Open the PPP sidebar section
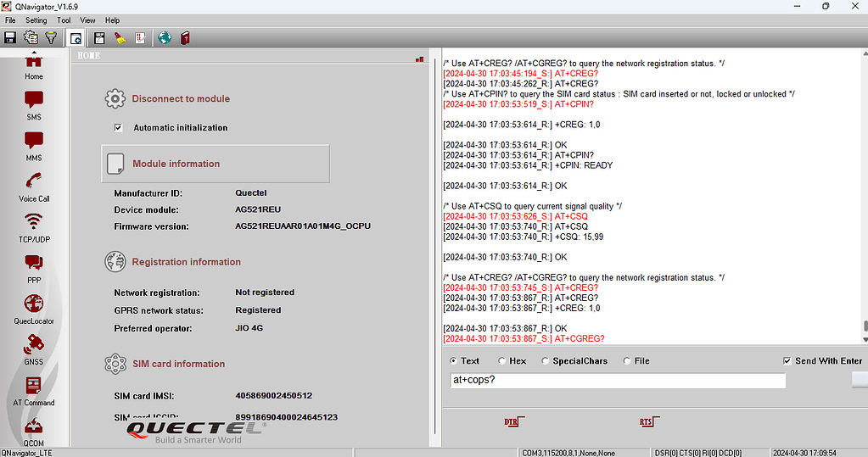The width and height of the screenshot is (868, 457). pyautogui.click(x=34, y=269)
